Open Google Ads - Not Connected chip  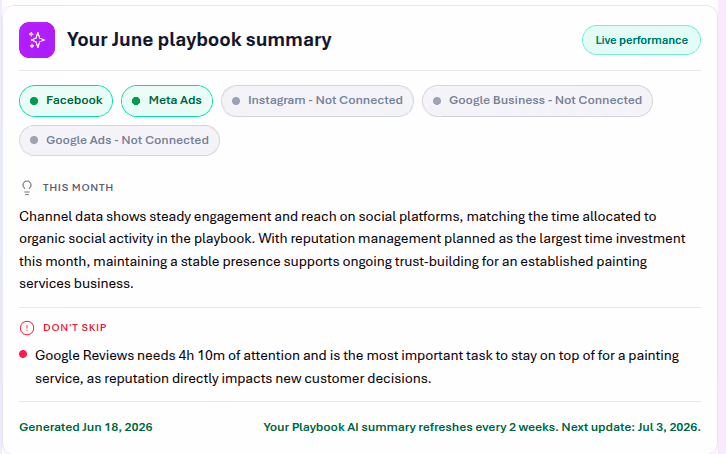pos(119,140)
